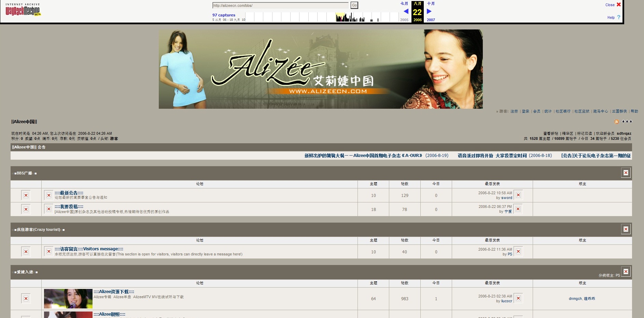644x318 pixels.
Task: Open the 社区银行 community bank link
Action: (x=563, y=111)
